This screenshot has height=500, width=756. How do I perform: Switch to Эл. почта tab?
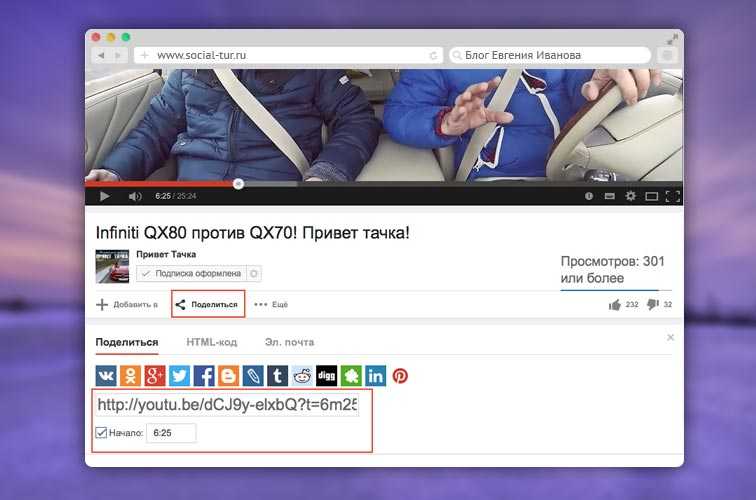[289, 342]
